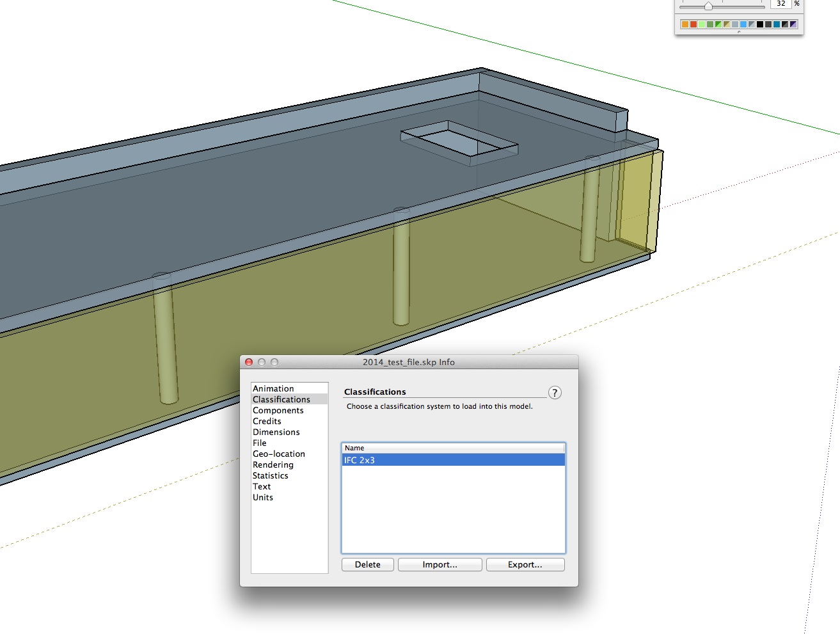The width and height of the screenshot is (840, 634).
Task: Pick the orange color swatch
Action: coord(685,24)
